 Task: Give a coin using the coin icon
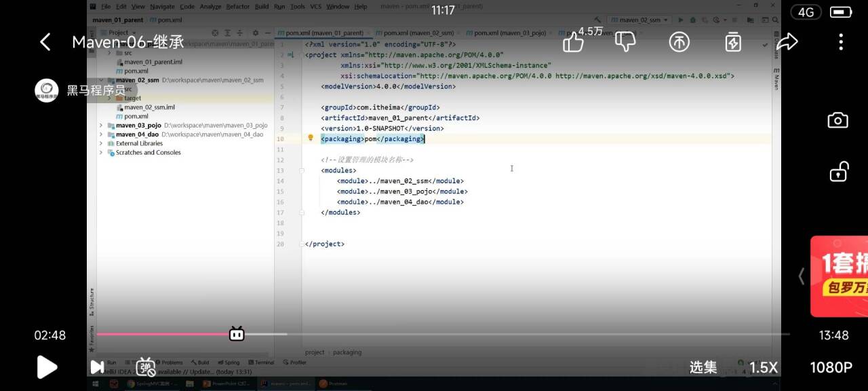pos(679,42)
